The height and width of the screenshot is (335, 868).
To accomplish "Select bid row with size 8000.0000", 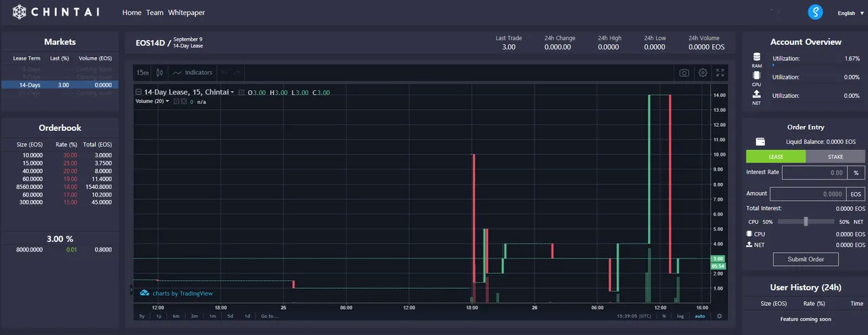I will point(60,250).
